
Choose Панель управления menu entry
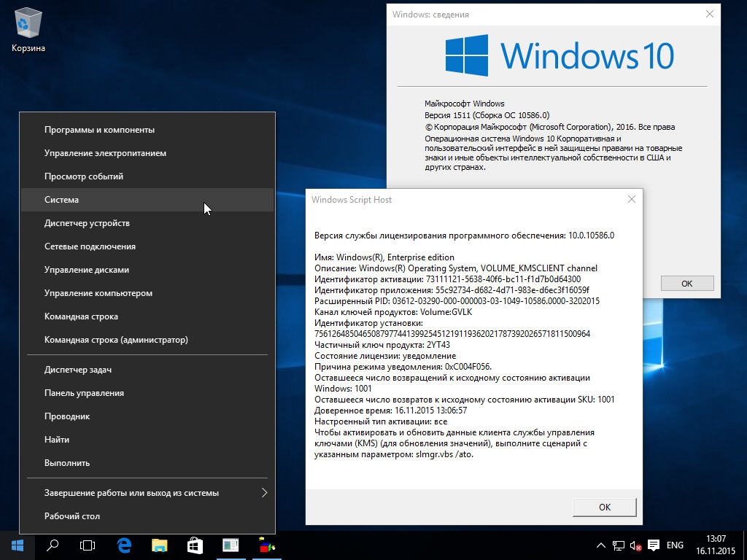[147, 393]
